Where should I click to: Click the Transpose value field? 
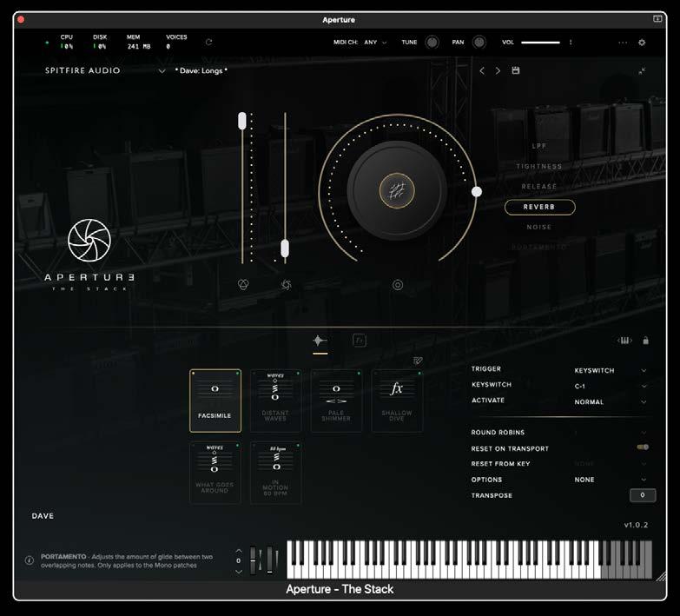[643, 495]
